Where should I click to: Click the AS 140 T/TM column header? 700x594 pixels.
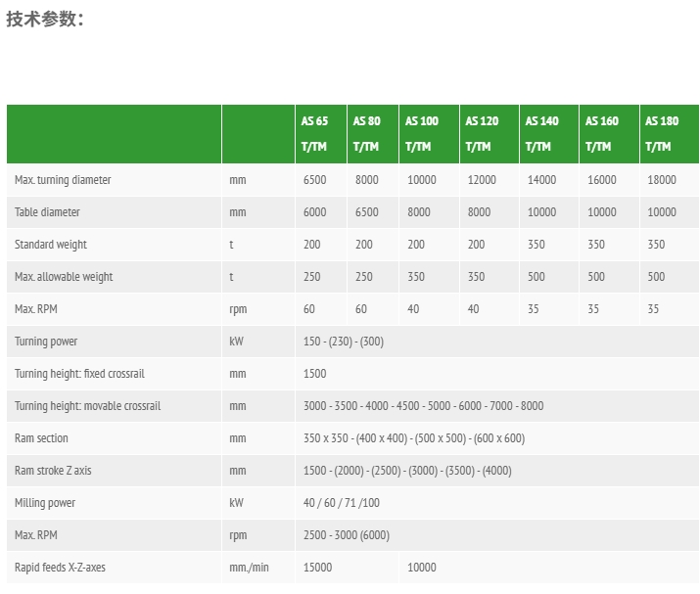[x=549, y=134]
